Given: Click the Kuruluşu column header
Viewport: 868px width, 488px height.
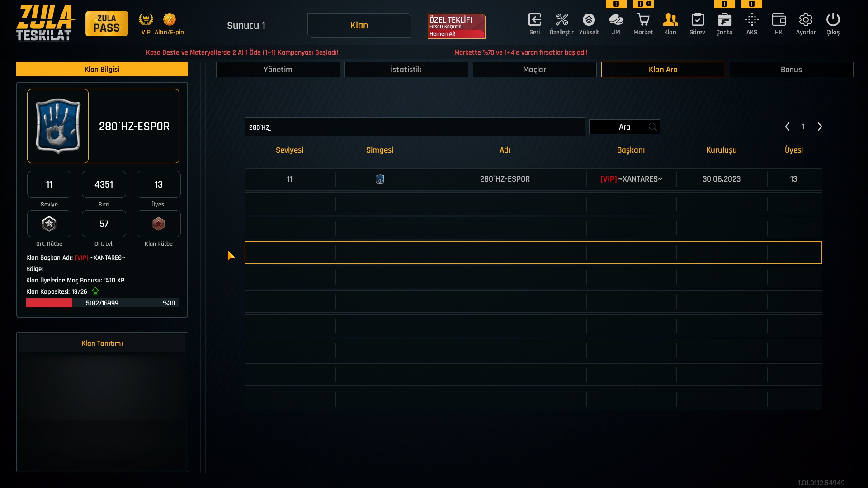Looking at the screenshot, I should pyautogui.click(x=722, y=150).
